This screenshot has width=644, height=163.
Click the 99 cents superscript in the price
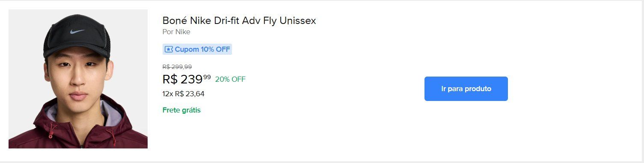pos(207,77)
